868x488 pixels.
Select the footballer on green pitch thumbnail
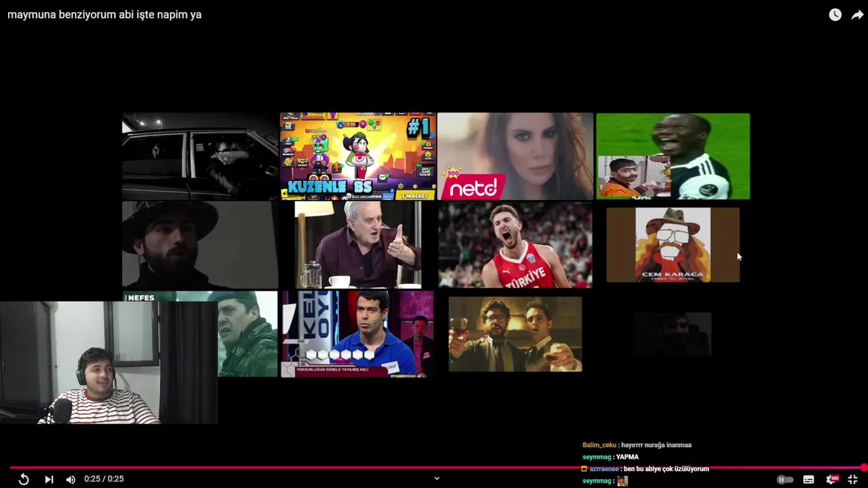[x=673, y=157]
